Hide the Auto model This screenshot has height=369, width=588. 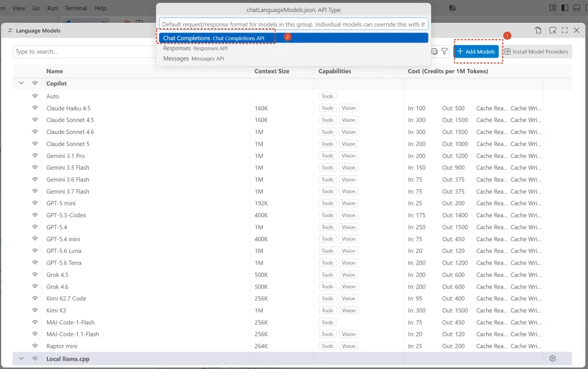point(35,96)
